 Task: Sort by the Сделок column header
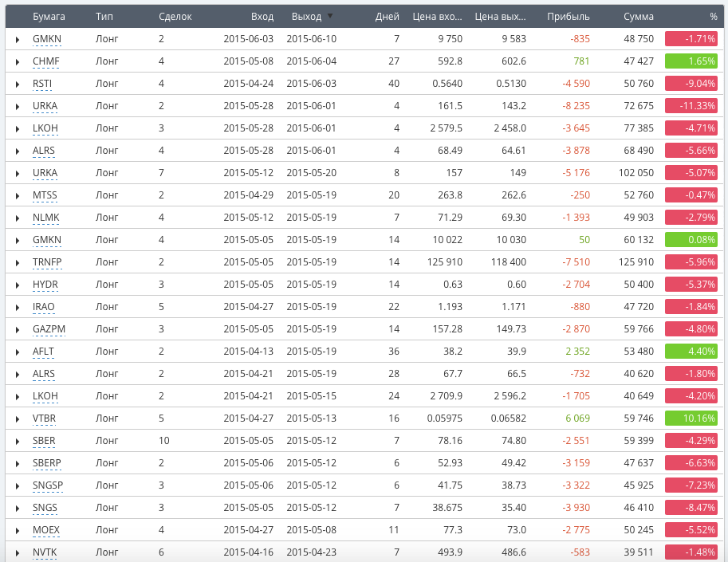click(175, 16)
